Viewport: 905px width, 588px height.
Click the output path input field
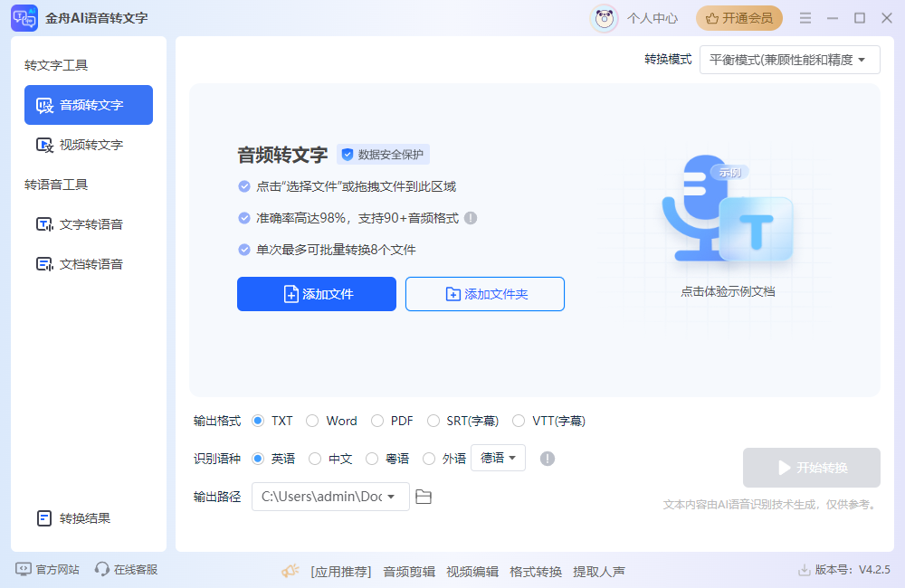pos(326,497)
